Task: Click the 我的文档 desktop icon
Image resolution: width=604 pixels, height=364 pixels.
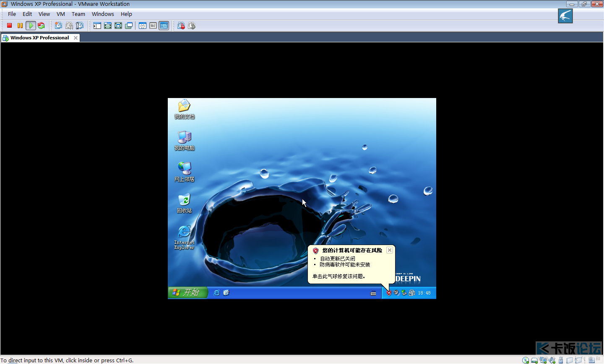Action: [185, 109]
